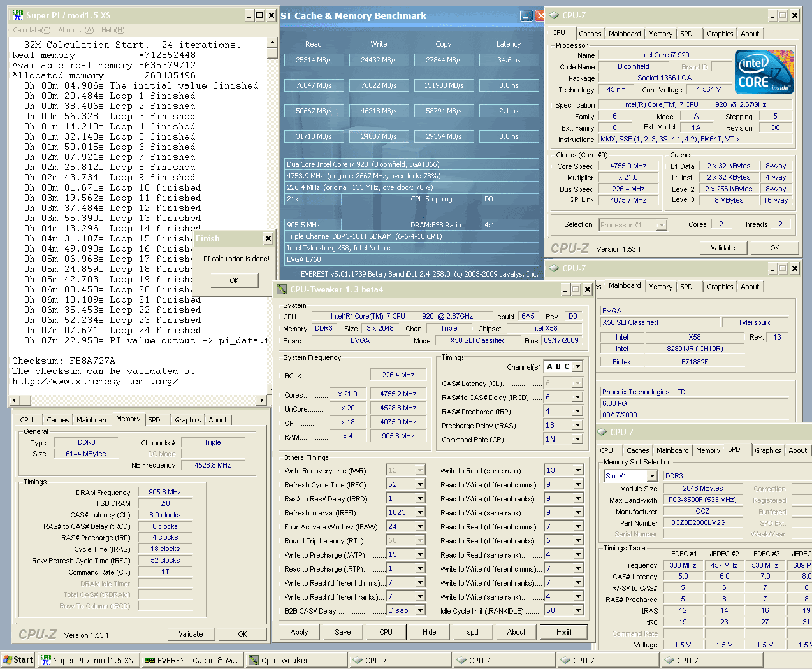This screenshot has width=812, height=669.
Task: Open the Super PI title bar icon menu
Action: coord(18,15)
